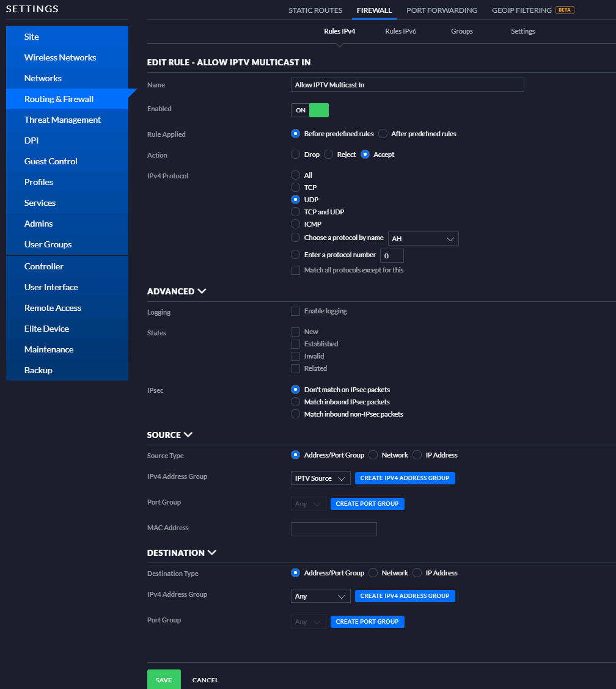The width and height of the screenshot is (616, 689).
Task: Choose After predefined rules option
Action: click(x=383, y=134)
